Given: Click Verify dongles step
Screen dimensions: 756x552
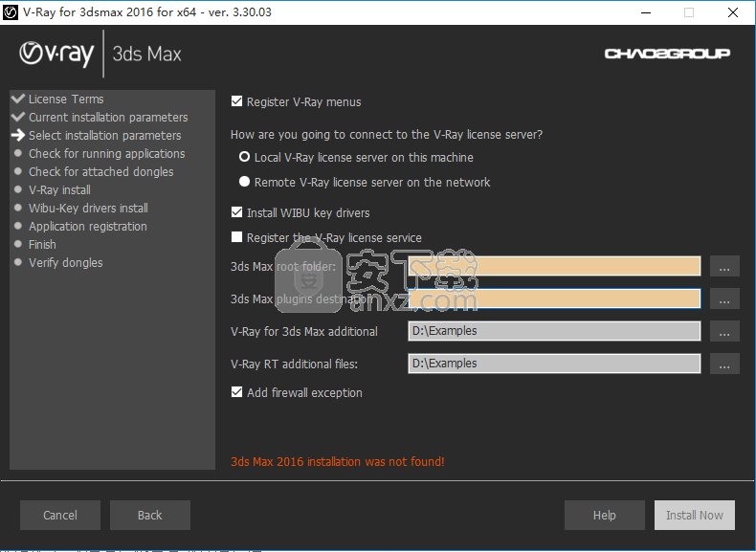Looking at the screenshot, I should coord(66,263).
